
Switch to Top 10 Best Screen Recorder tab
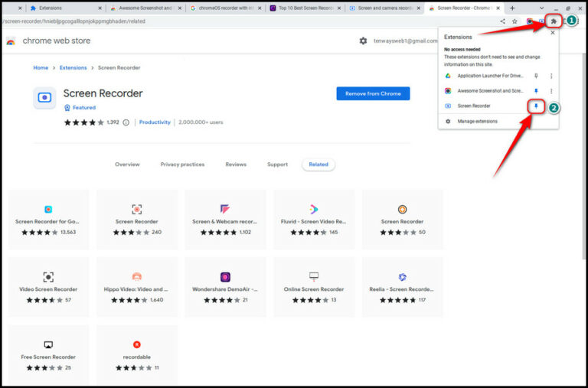point(305,8)
